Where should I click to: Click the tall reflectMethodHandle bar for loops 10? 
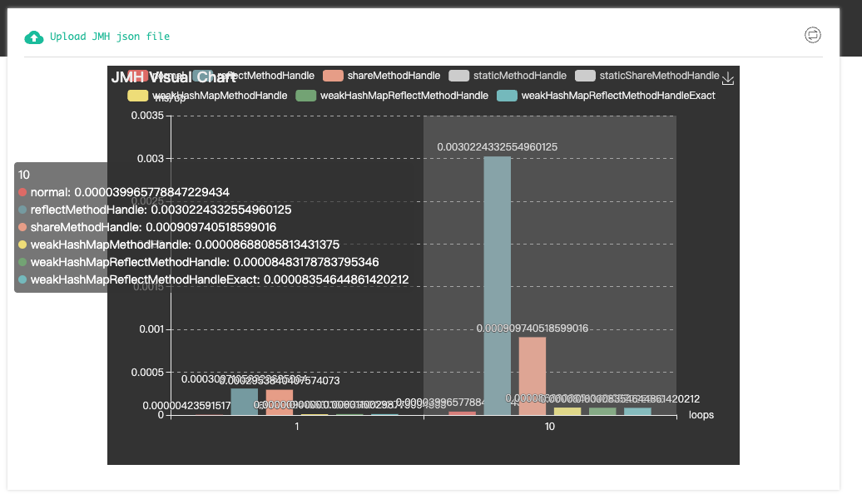tap(497, 286)
